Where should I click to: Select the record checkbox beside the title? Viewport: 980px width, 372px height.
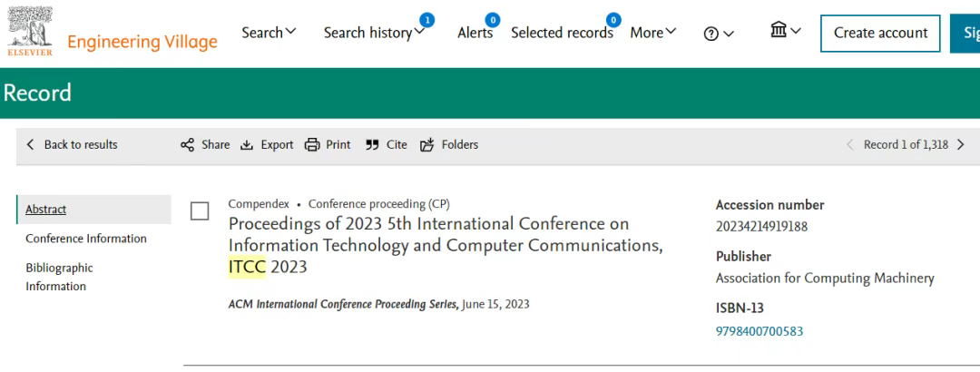200,211
